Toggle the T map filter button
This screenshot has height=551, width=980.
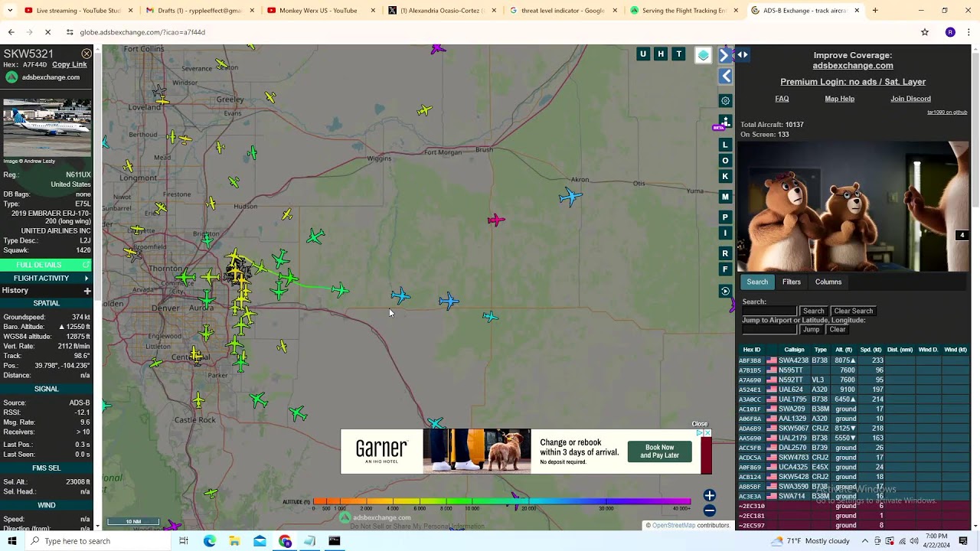[x=678, y=54]
